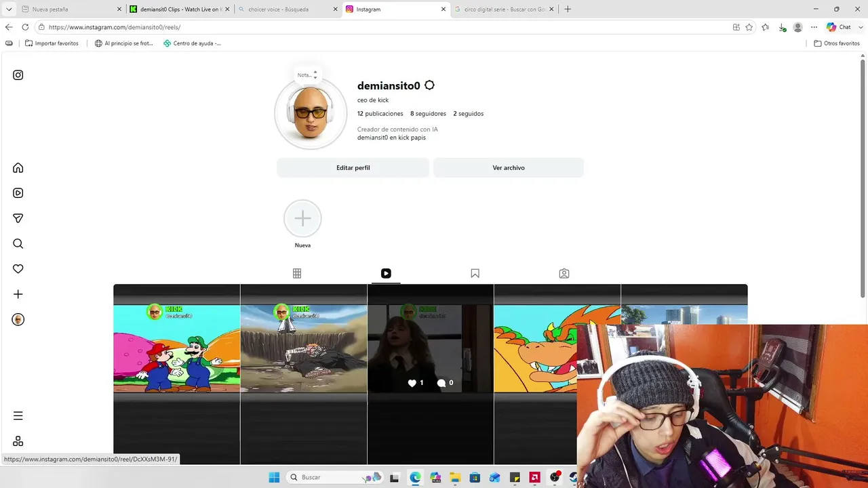Click the address bar URL

tap(115, 27)
